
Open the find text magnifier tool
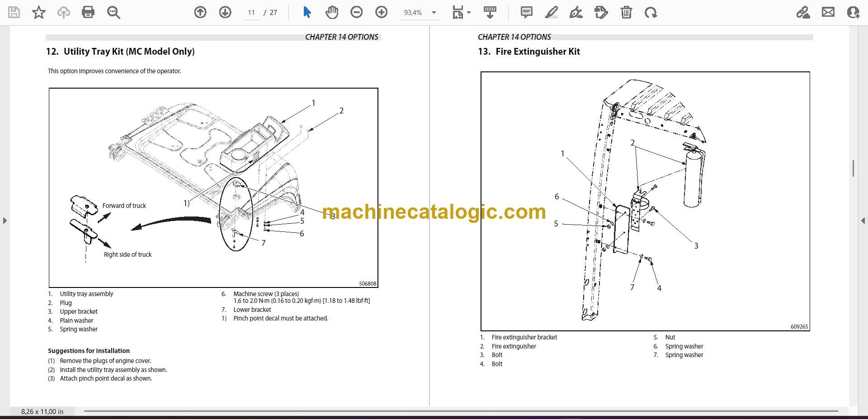tap(113, 12)
